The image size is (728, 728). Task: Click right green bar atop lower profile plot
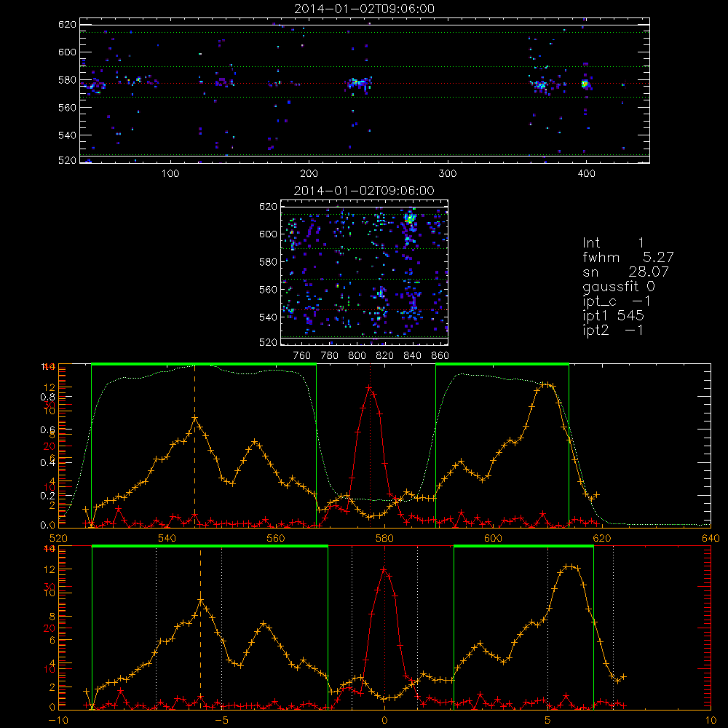(523, 547)
